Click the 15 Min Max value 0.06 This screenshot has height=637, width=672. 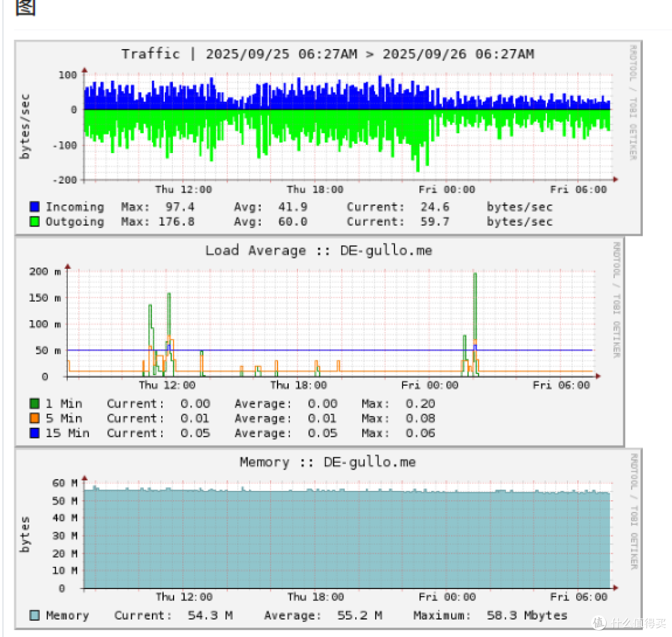[420, 433]
